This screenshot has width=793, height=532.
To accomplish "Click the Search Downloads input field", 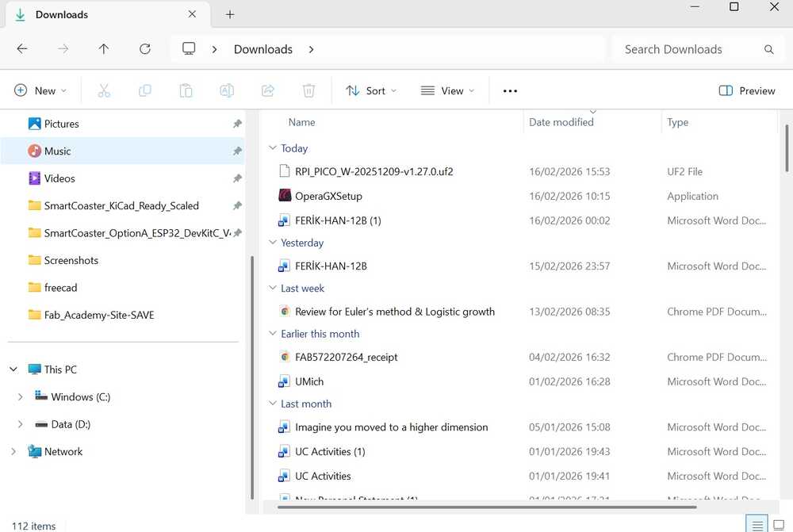I will coord(688,49).
